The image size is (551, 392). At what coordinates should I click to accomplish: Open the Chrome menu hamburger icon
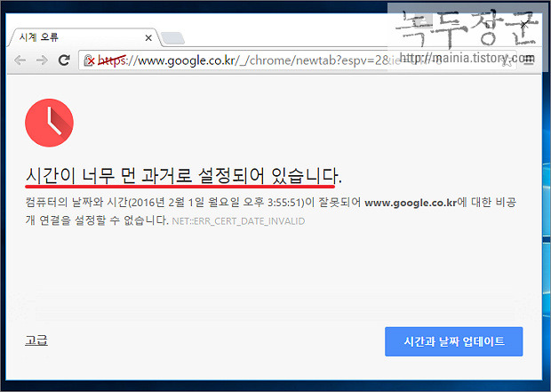pyautogui.click(x=529, y=60)
